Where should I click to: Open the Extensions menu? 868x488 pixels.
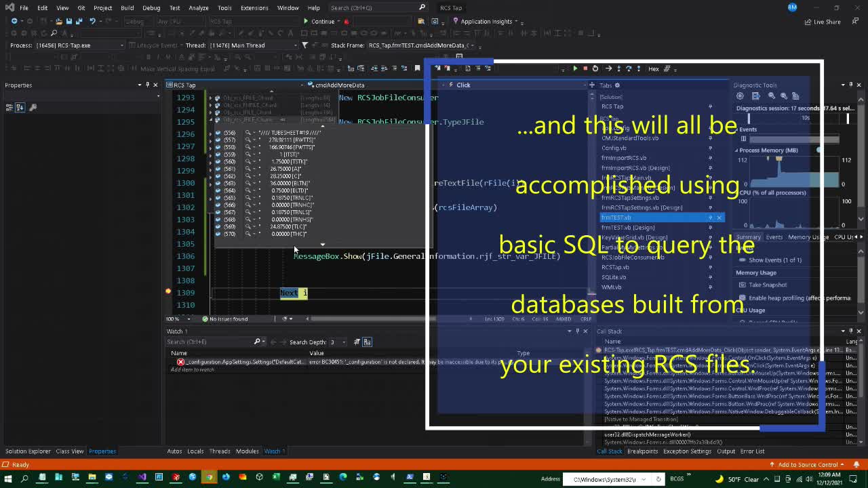coord(254,7)
